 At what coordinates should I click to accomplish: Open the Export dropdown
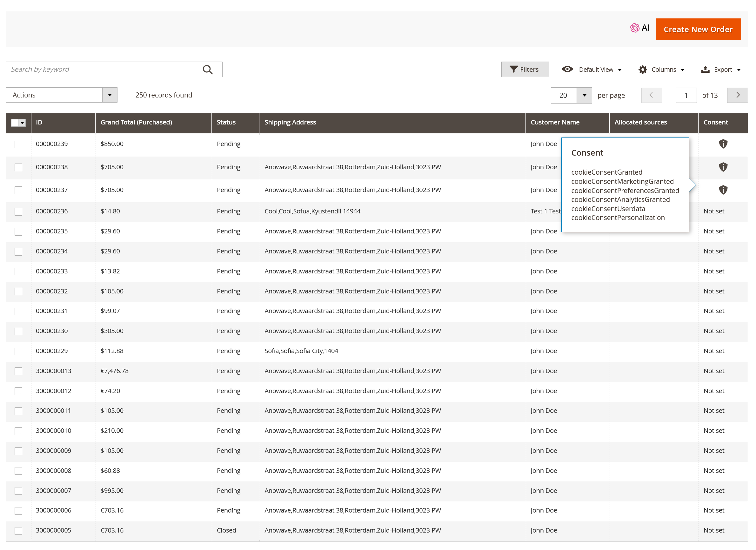tap(721, 69)
